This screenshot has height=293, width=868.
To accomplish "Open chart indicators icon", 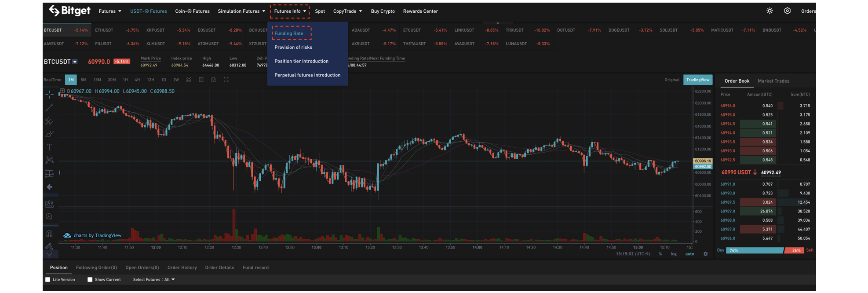I will coord(189,80).
